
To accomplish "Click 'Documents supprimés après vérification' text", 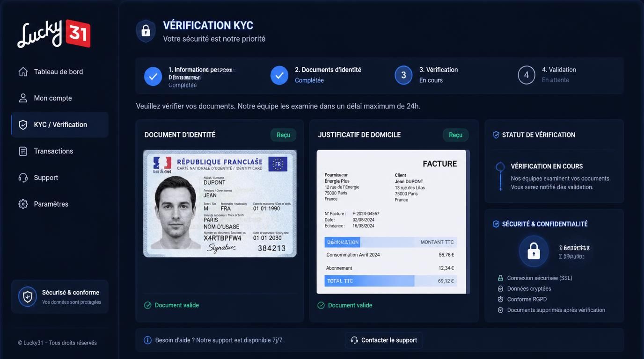I will [x=556, y=310].
